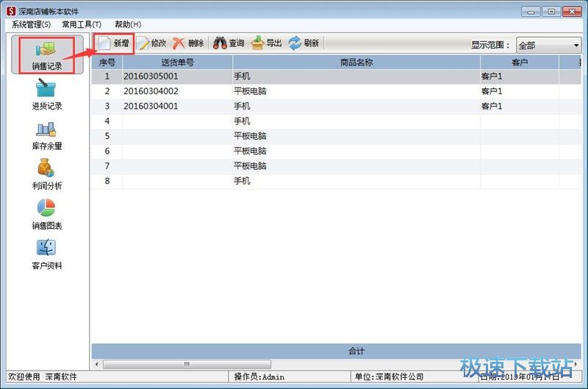Select 手机 in row 3

click(242, 106)
